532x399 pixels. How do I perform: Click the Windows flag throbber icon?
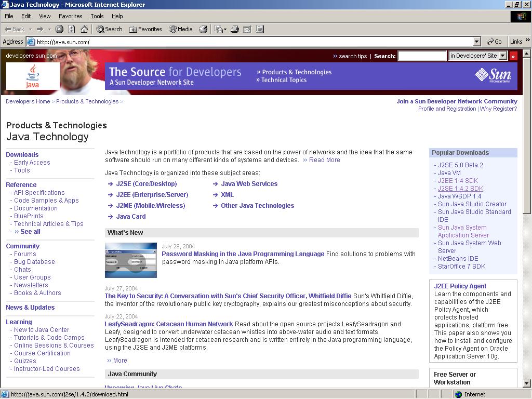click(x=521, y=17)
